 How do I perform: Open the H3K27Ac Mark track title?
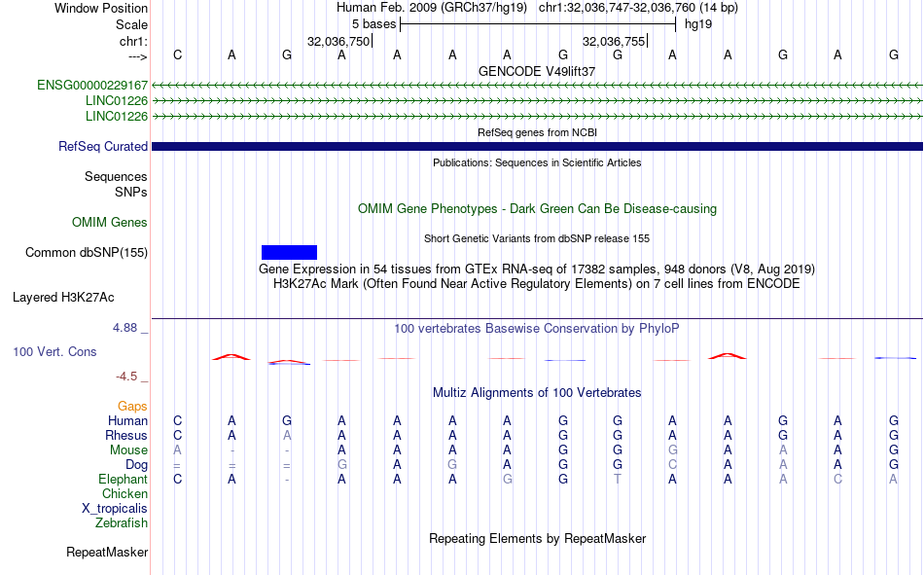click(537, 284)
